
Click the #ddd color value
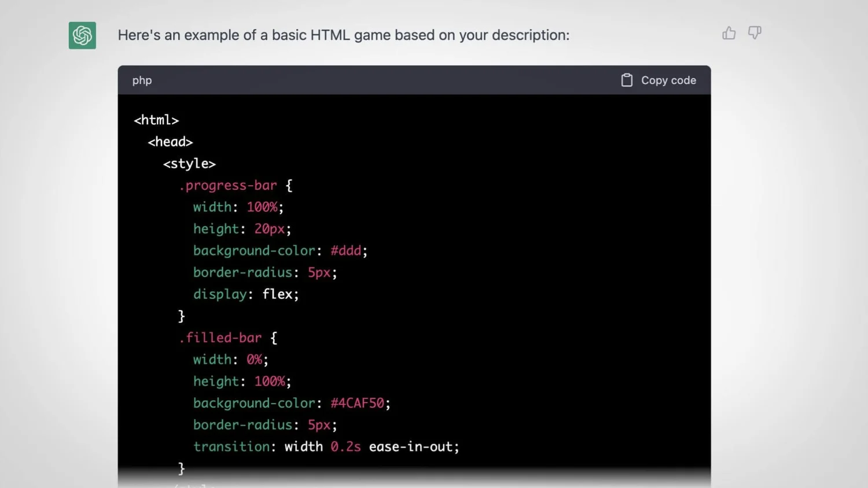345,250
